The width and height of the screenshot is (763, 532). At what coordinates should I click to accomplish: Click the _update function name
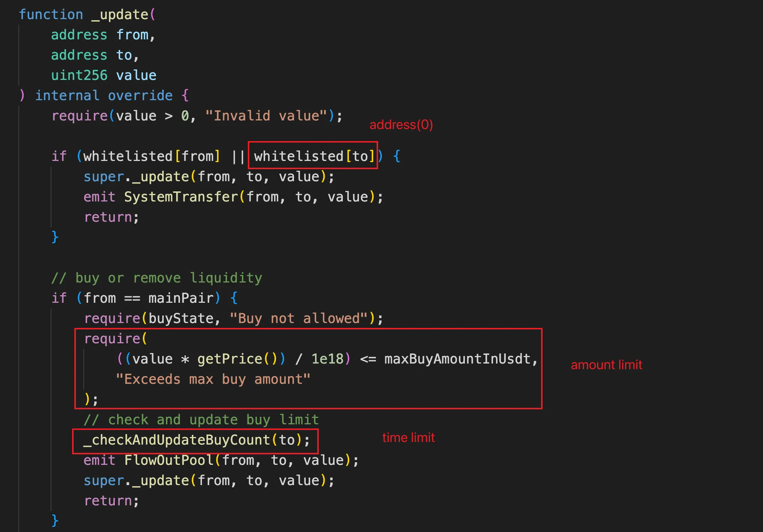tap(120, 15)
